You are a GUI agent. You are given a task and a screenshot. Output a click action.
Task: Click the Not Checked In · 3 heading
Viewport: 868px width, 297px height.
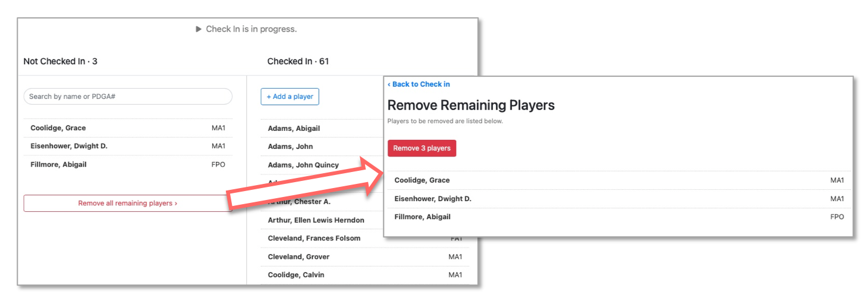60,61
